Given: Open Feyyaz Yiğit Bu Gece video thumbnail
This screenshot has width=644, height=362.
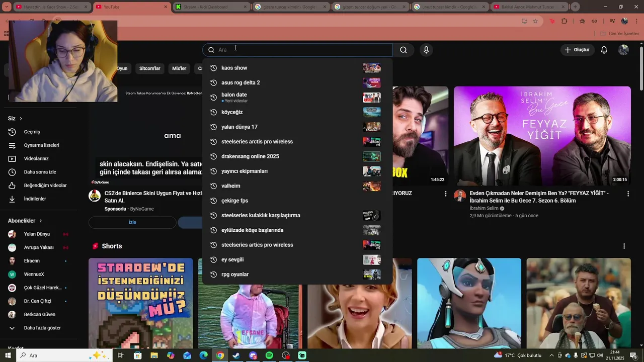Looking at the screenshot, I should coord(542,136).
